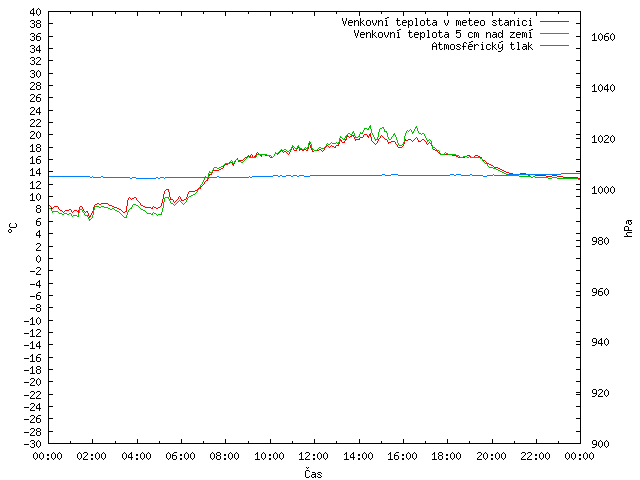Click the x-axis tick label '04:00'
This screenshot has width=640, height=480.
pos(136,456)
